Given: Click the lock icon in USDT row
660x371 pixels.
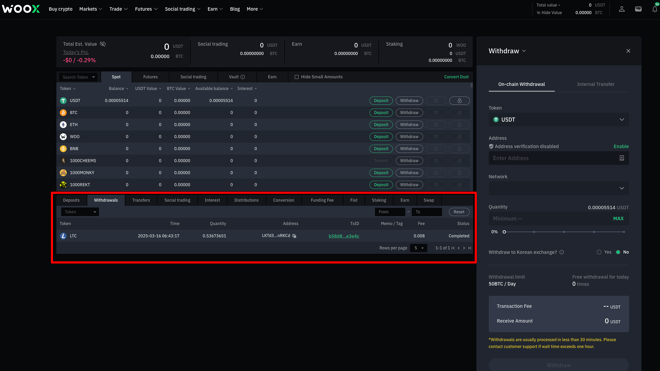Looking at the screenshot, I should pyautogui.click(x=459, y=101).
